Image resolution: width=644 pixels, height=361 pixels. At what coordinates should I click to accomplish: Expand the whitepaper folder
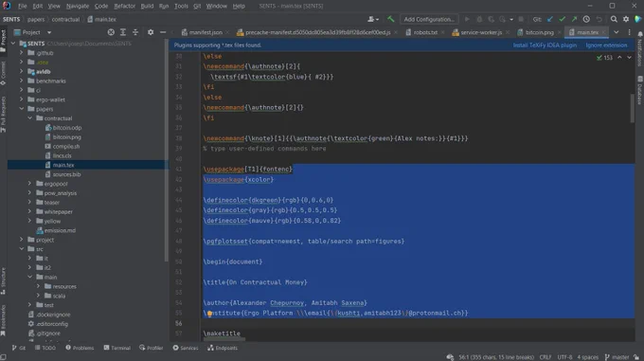[x=30, y=211]
